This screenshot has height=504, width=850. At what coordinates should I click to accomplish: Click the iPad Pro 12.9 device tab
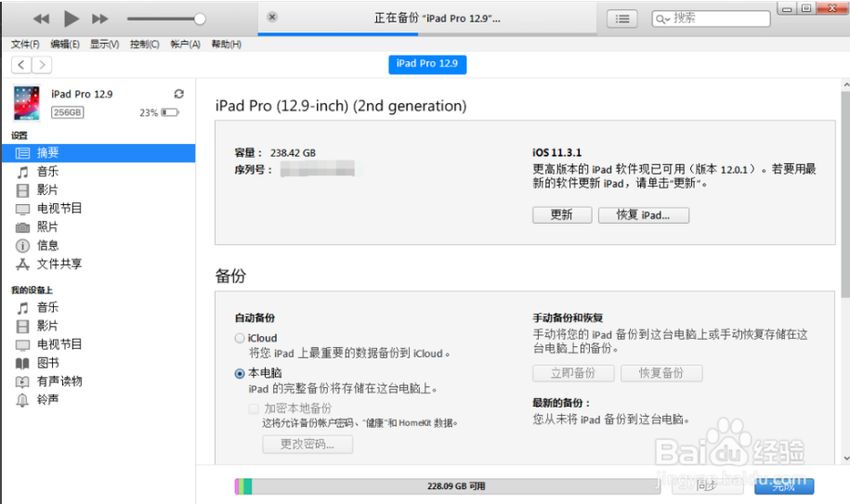(x=426, y=64)
